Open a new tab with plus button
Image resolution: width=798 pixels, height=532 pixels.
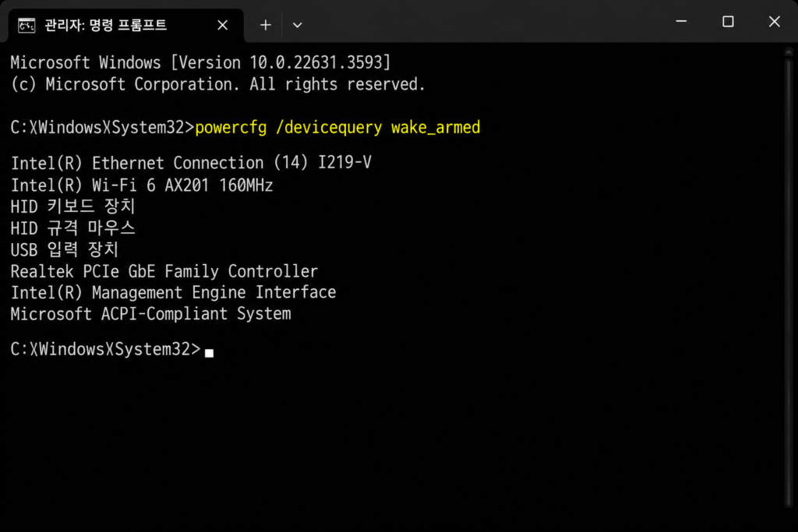[x=266, y=25]
